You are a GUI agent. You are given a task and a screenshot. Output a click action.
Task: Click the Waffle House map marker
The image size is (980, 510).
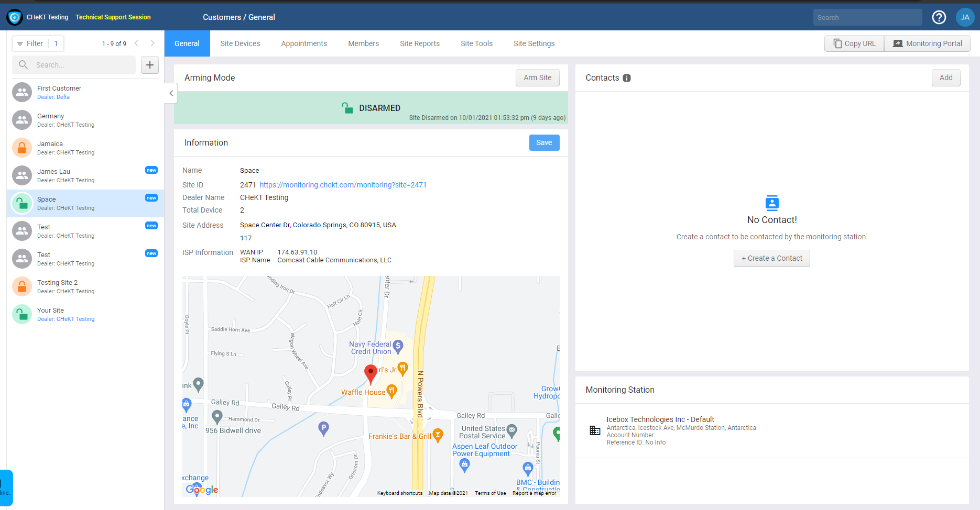(391, 391)
